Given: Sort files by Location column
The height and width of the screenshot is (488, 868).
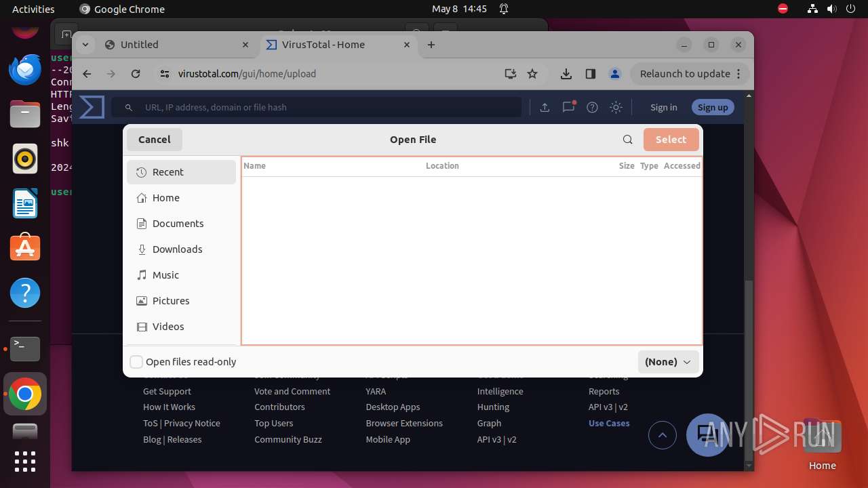Looking at the screenshot, I should click(442, 165).
